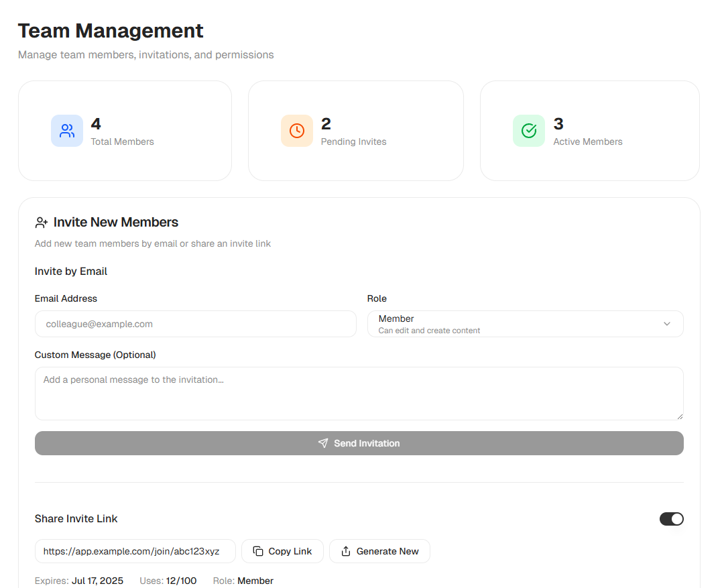Click the chevron arrow in Role selector
This screenshot has width=722, height=588.
(x=667, y=324)
